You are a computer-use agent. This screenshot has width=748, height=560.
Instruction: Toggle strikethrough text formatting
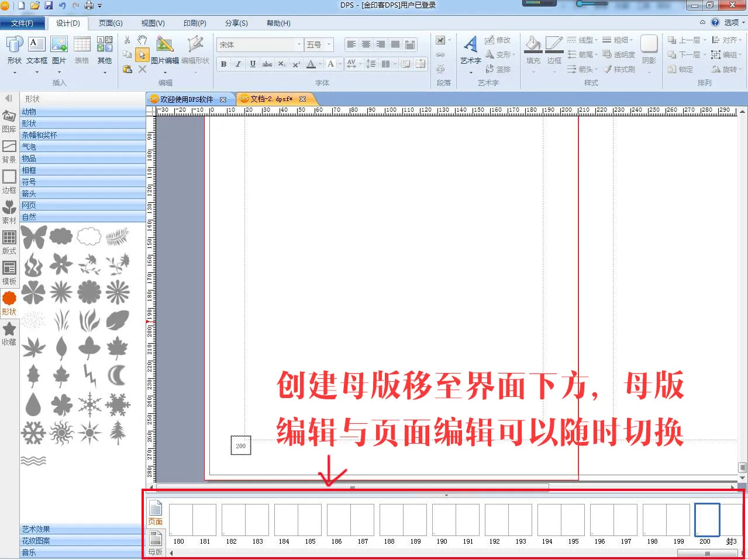[267, 64]
